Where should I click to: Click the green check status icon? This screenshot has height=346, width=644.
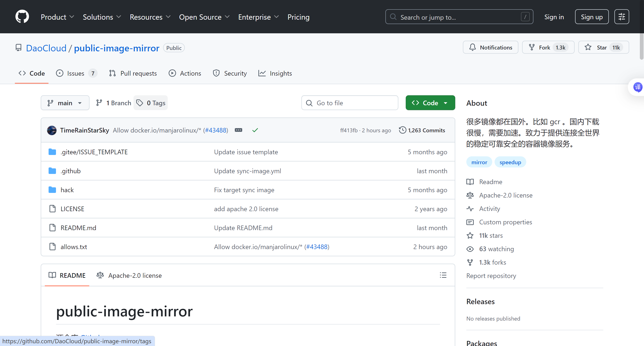[255, 130]
